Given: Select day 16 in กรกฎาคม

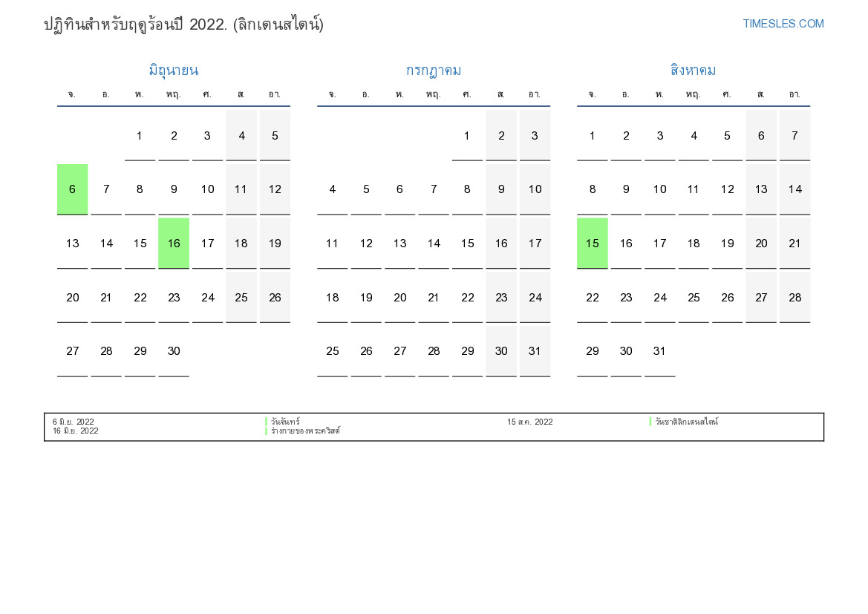Looking at the screenshot, I should [x=501, y=243].
